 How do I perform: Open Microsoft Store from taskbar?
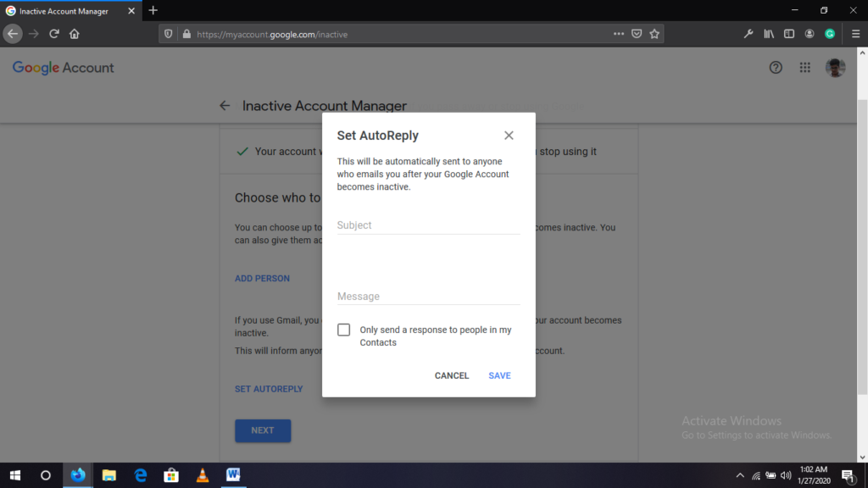171,475
